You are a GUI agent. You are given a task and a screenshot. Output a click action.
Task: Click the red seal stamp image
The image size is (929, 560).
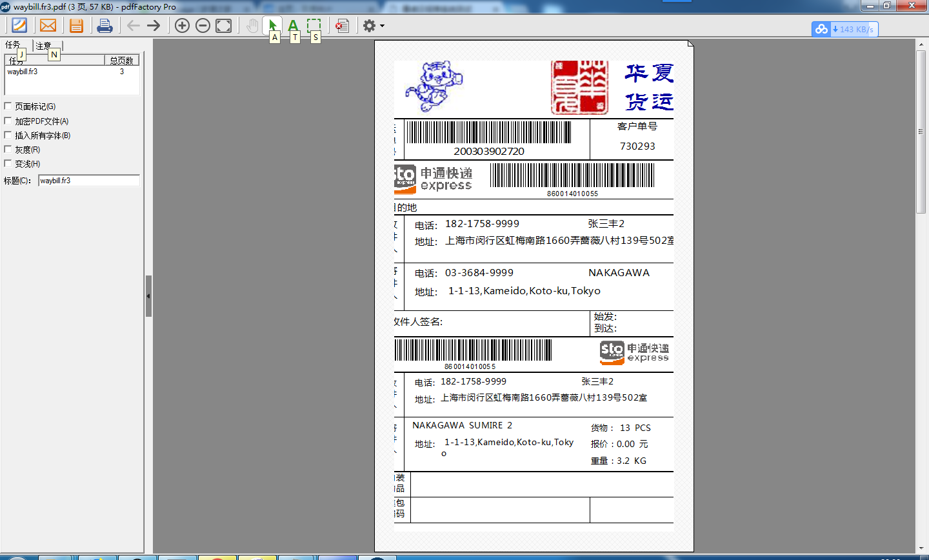579,88
